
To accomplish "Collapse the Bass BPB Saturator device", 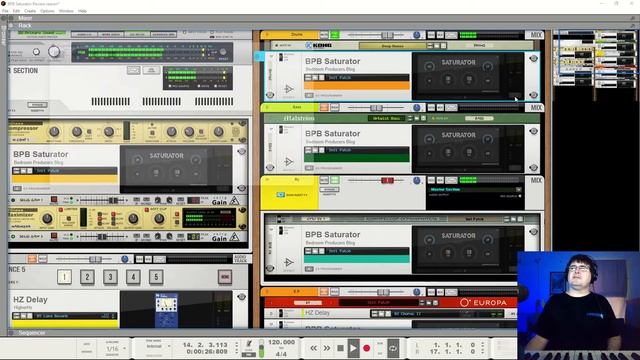I will (x=271, y=129).
